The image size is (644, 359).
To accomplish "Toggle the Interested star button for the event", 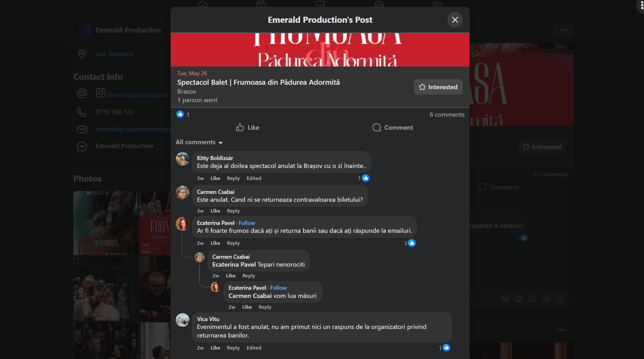I will pos(438,87).
